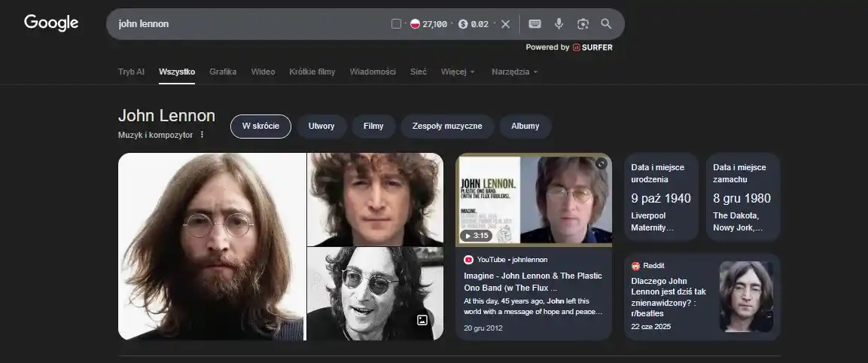Click the round icon on the video corner
868x363 pixels.
pyautogui.click(x=602, y=163)
